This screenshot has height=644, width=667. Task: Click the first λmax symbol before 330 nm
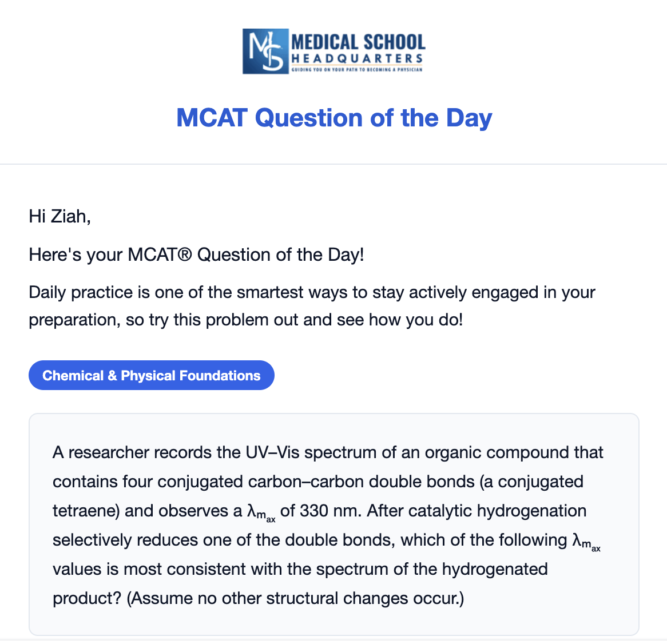261,512
